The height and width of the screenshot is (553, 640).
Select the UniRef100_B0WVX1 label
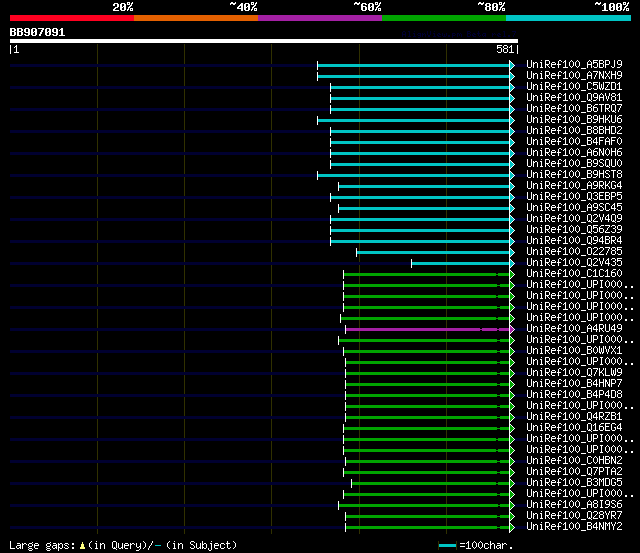point(574,351)
